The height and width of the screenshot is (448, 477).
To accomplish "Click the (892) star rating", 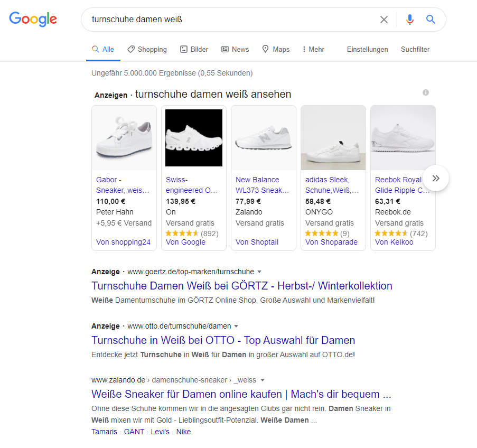I will click(x=192, y=234).
